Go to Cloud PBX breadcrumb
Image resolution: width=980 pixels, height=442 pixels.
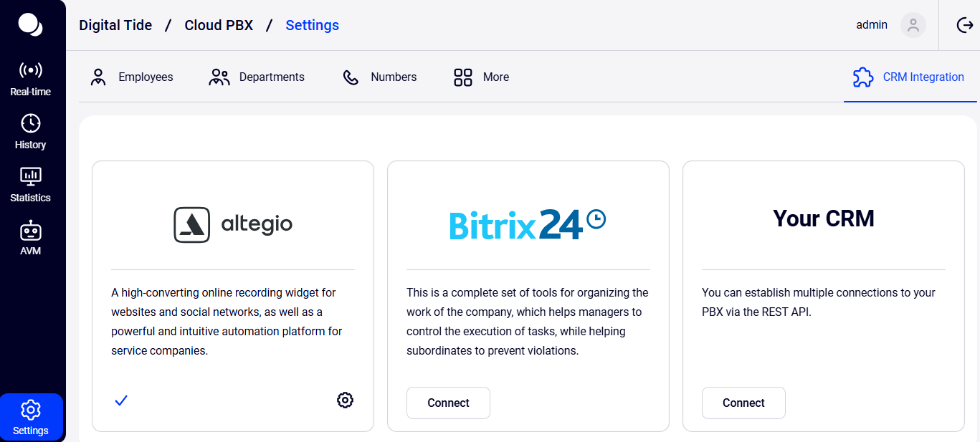219,25
